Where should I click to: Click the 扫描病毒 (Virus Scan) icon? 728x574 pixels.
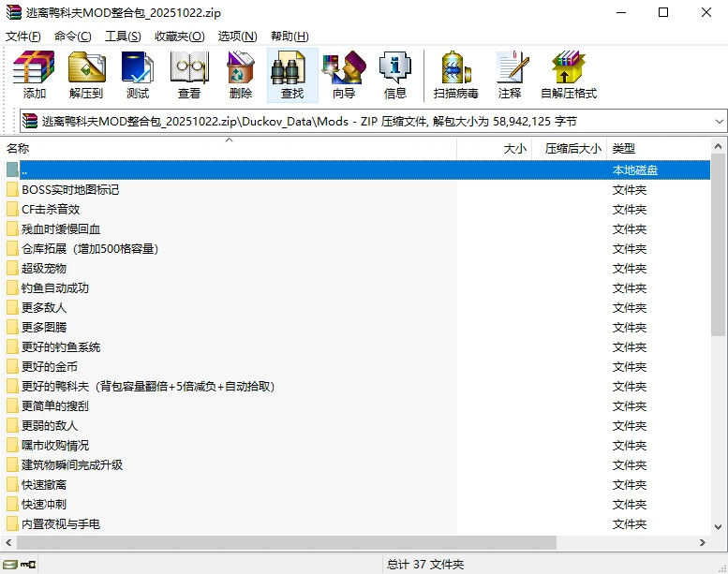(456, 75)
